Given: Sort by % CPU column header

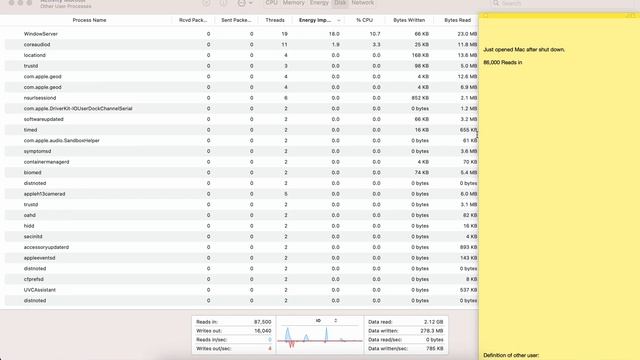Looking at the screenshot, I should click(364, 20).
